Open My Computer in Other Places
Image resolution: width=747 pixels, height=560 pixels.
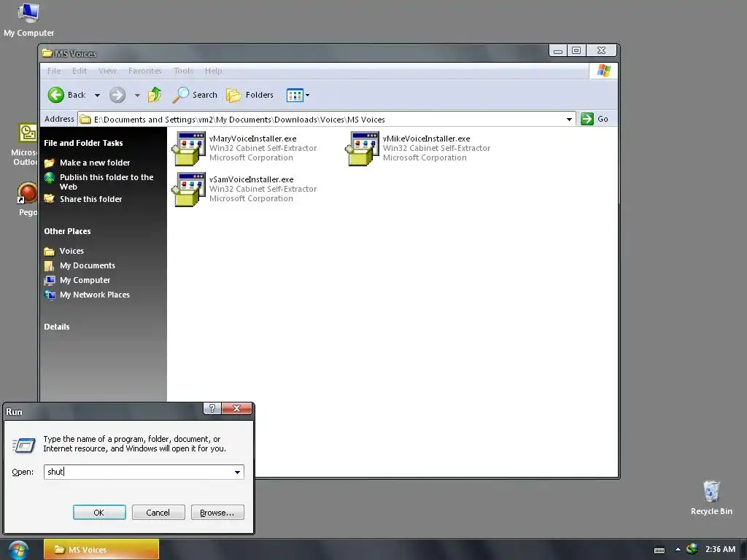point(85,280)
